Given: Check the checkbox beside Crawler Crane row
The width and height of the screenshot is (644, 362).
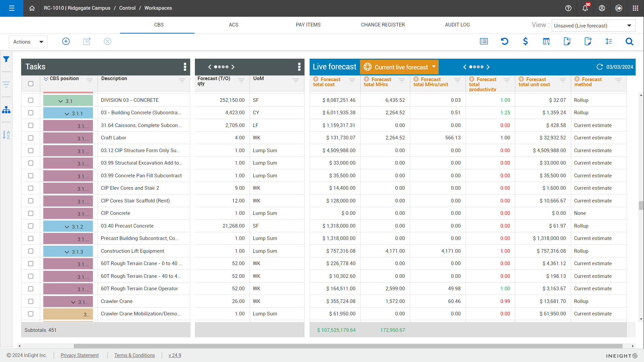Looking at the screenshot, I should coord(31,301).
